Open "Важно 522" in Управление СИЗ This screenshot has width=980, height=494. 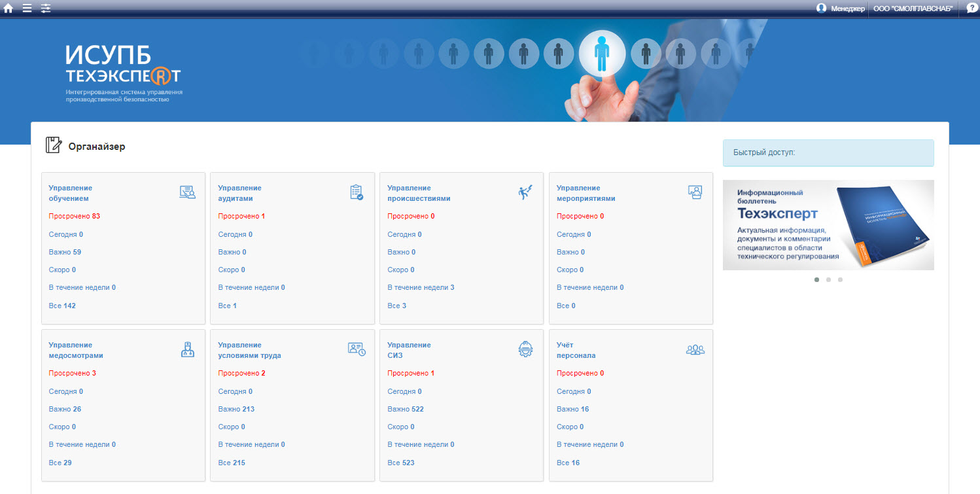coord(405,409)
